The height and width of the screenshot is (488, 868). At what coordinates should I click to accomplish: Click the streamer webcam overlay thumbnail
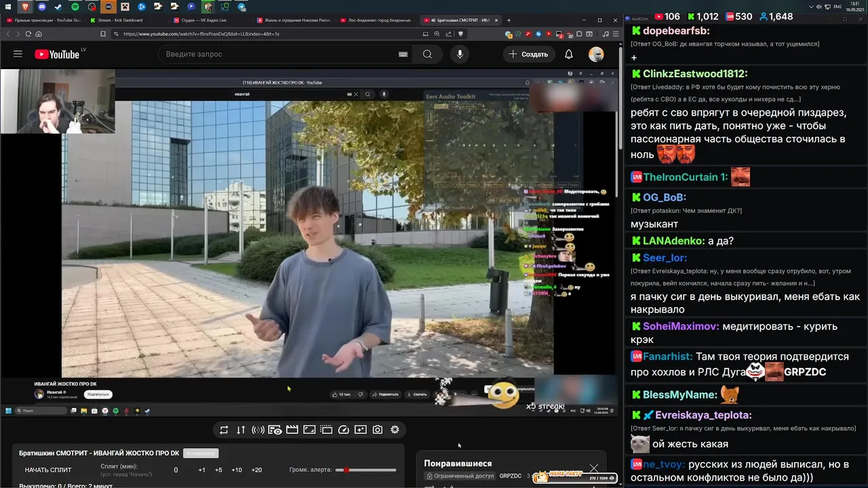click(58, 102)
